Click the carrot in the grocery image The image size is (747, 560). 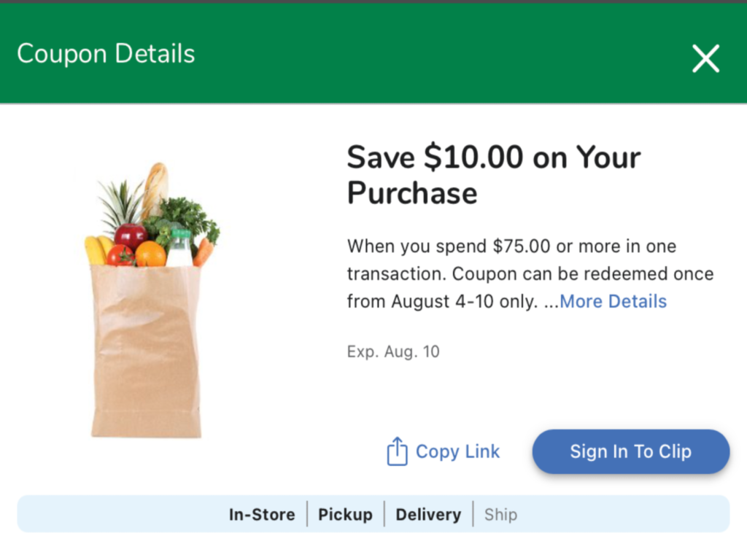tap(204, 252)
